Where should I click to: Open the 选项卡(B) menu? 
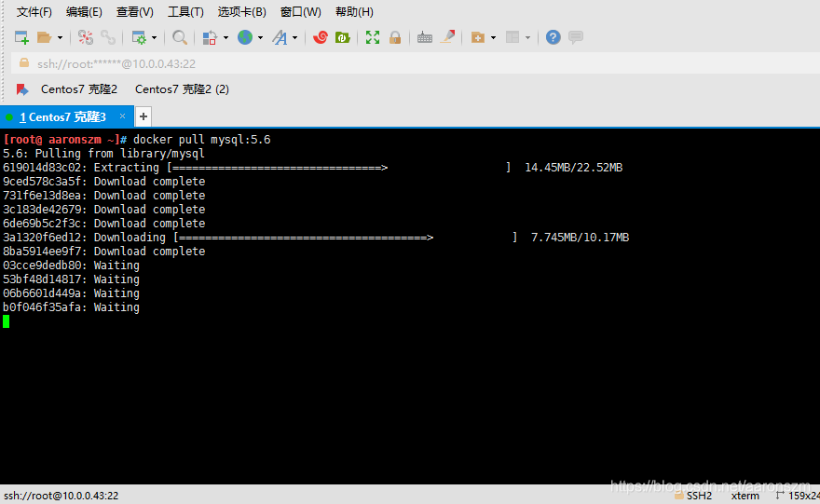coord(241,11)
